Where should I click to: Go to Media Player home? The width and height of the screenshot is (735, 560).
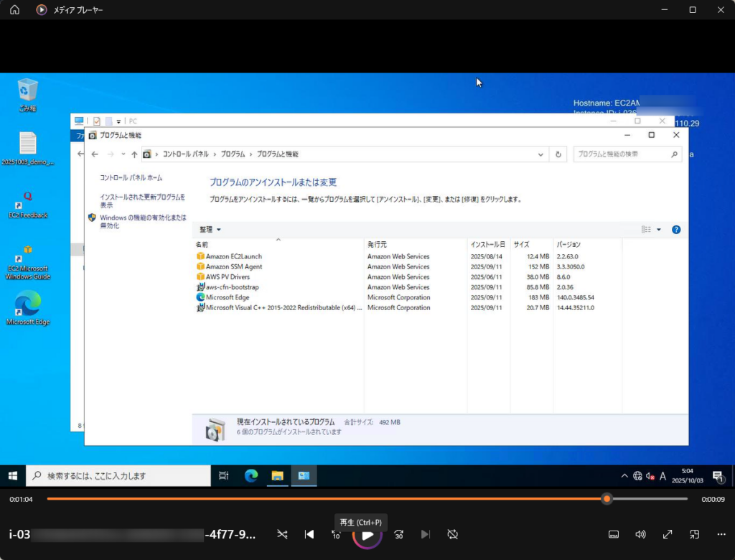point(14,10)
